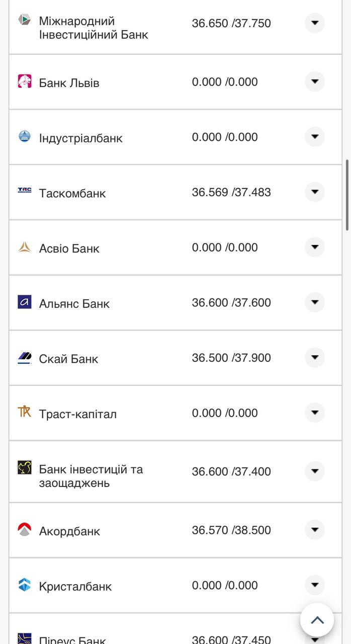Click the Альянс Банк purple logo
Screen dimensions: 351x644
point(24,302)
